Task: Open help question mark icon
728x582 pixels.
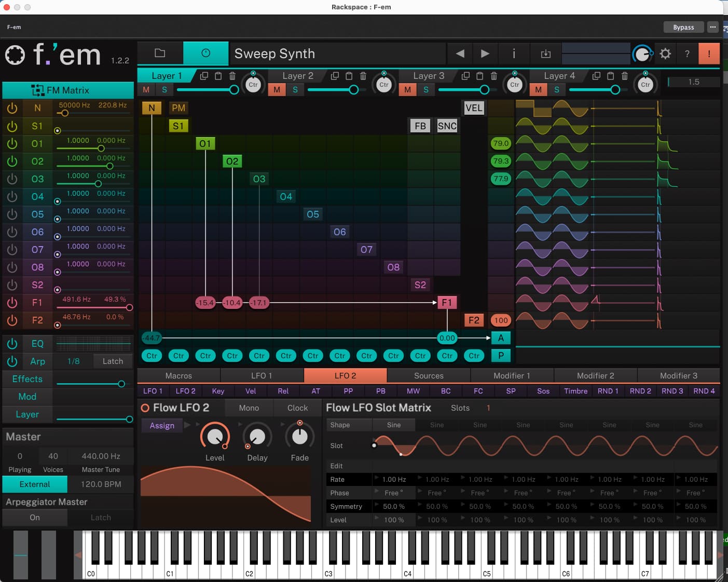Action: tap(687, 53)
